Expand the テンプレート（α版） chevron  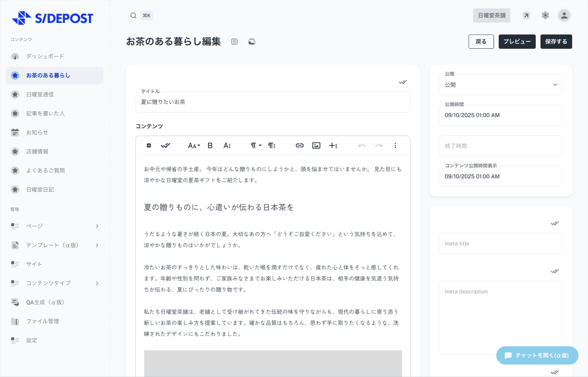[x=97, y=245]
